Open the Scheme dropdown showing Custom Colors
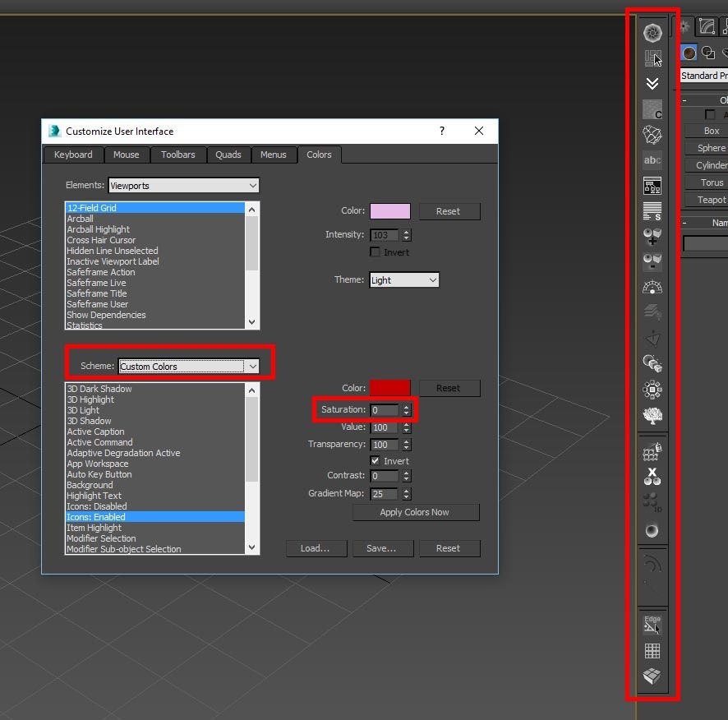 [188, 366]
